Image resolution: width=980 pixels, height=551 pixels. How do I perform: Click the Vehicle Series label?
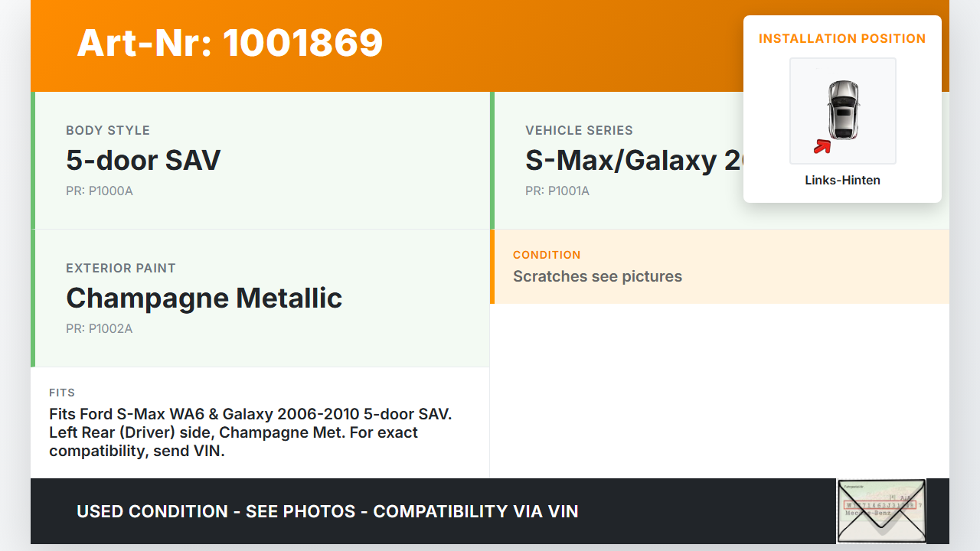(579, 130)
